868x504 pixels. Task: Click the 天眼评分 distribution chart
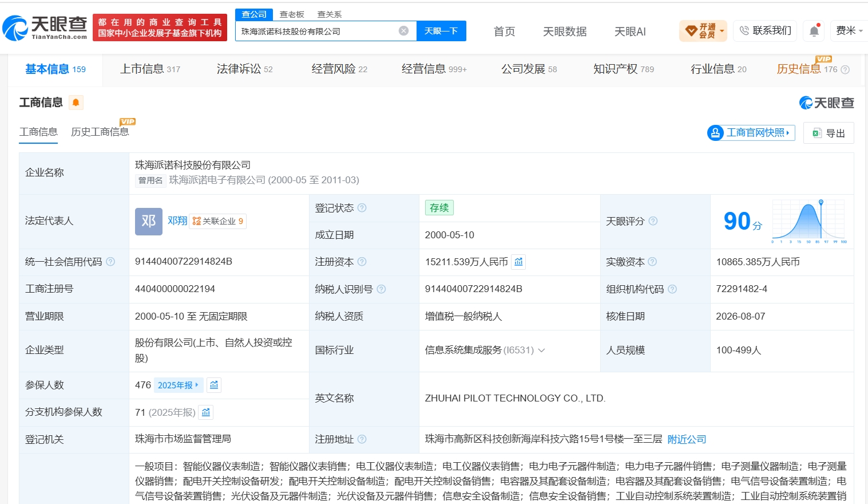click(x=809, y=222)
